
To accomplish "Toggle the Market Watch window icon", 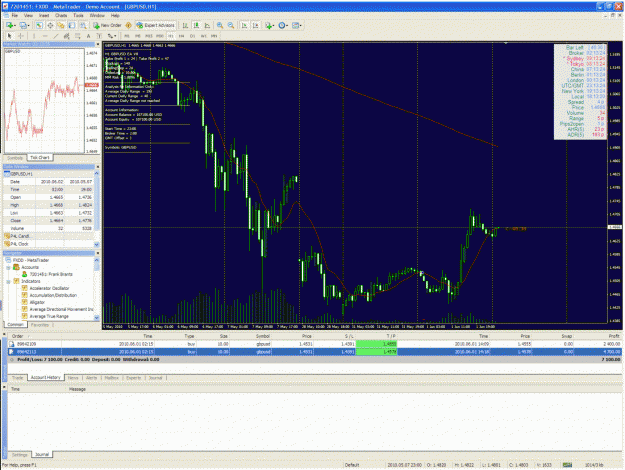I will (x=39, y=25).
